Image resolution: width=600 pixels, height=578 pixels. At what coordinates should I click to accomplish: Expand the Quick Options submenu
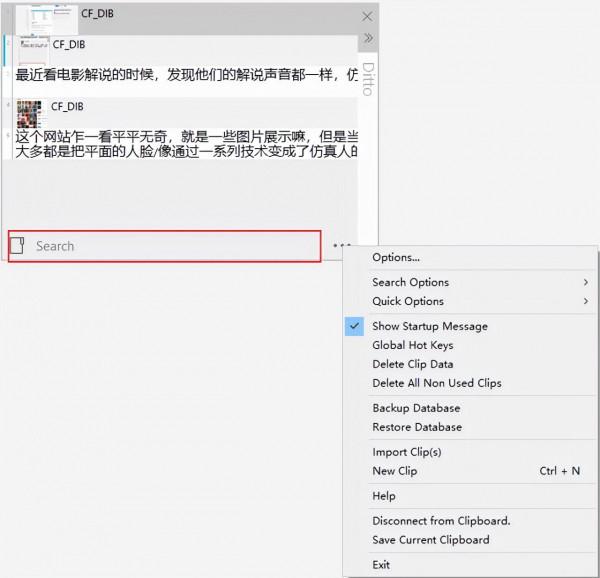click(x=470, y=301)
